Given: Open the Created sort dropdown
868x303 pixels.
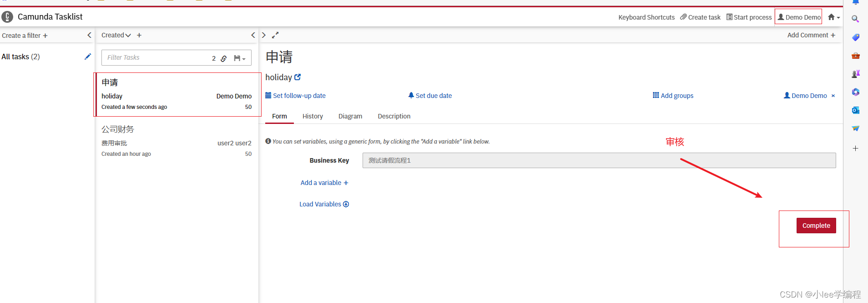Looking at the screenshot, I should [116, 35].
